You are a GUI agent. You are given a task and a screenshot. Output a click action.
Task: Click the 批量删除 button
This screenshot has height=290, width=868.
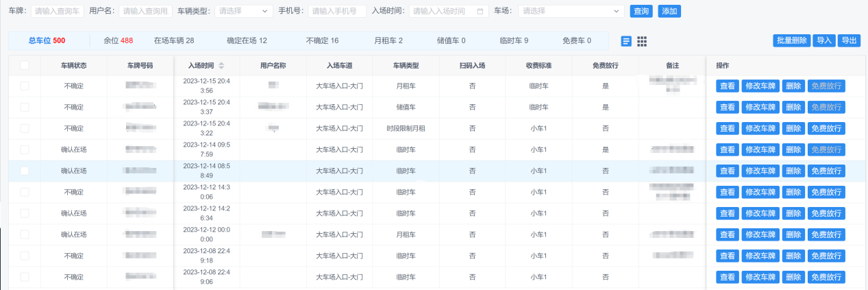pyautogui.click(x=791, y=40)
